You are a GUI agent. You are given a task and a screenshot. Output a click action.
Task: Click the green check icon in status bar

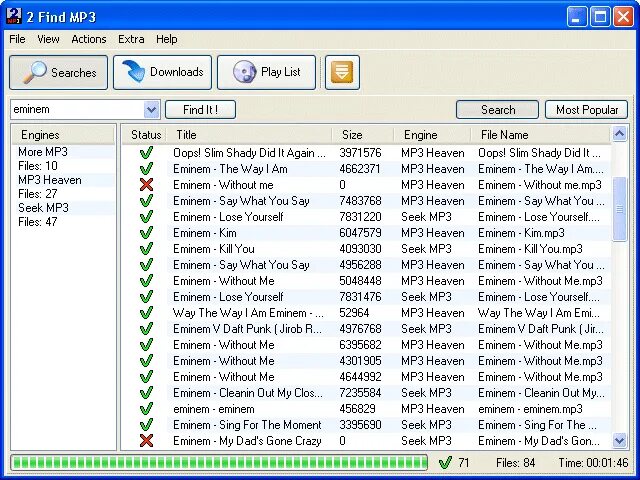[x=445, y=462]
